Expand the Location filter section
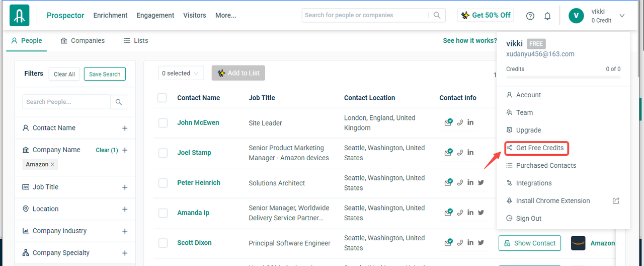Image resolution: width=644 pixels, height=266 pixels. point(125,209)
